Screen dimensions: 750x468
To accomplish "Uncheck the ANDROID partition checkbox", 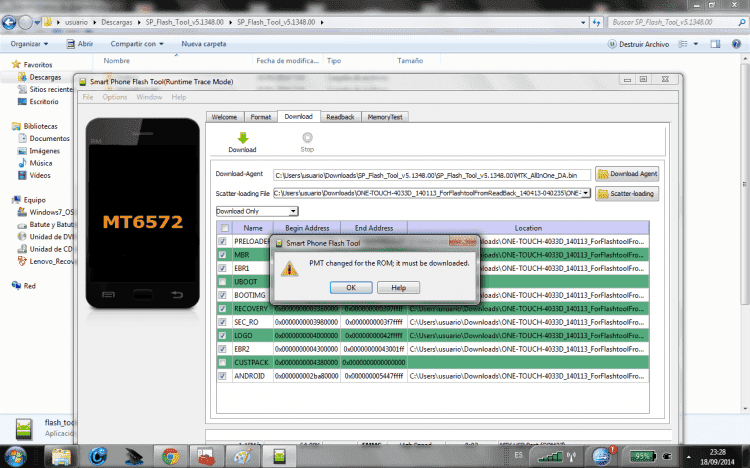I will click(x=222, y=376).
